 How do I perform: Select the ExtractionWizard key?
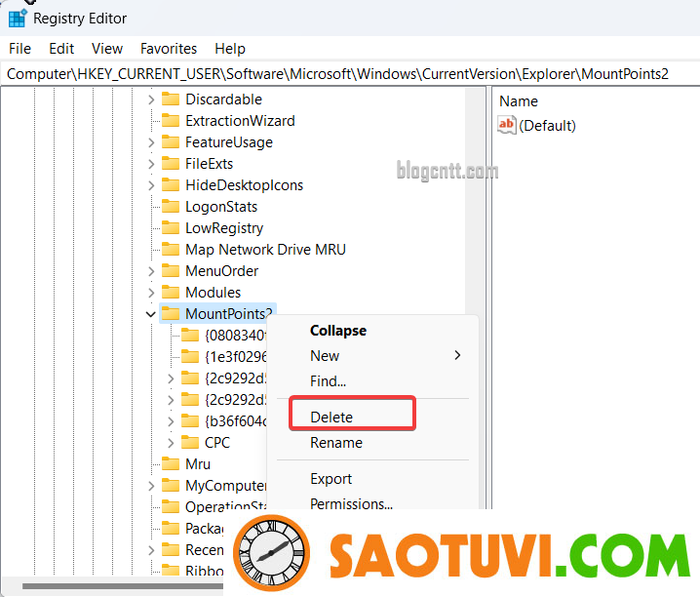pyautogui.click(x=240, y=121)
